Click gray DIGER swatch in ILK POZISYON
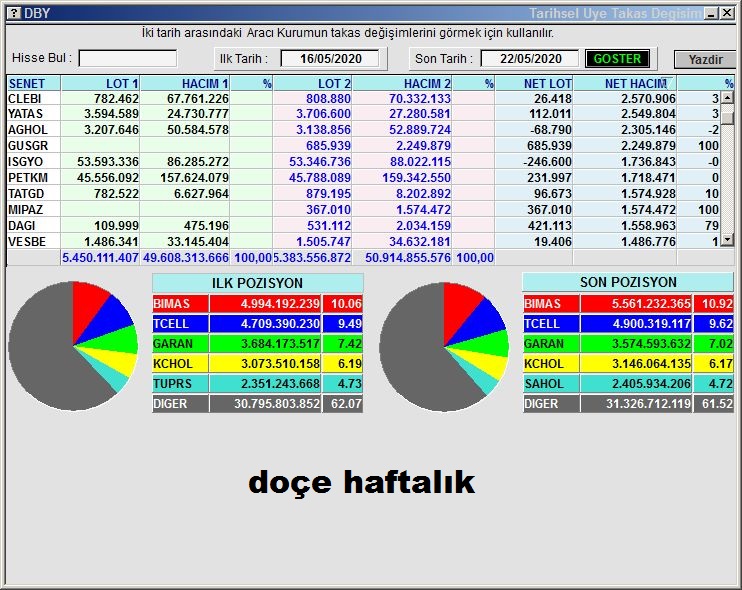Screen dimensions: 742x590 pyautogui.click(x=180, y=404)
